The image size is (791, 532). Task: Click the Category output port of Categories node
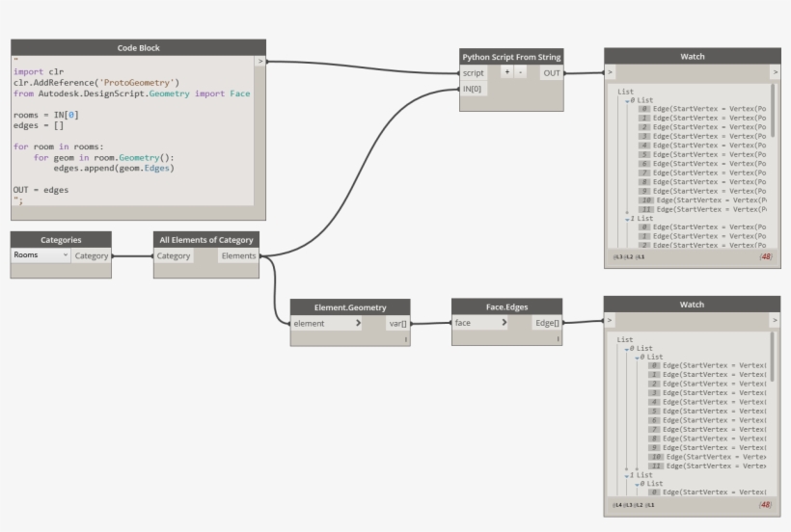[x=92, y=256]
